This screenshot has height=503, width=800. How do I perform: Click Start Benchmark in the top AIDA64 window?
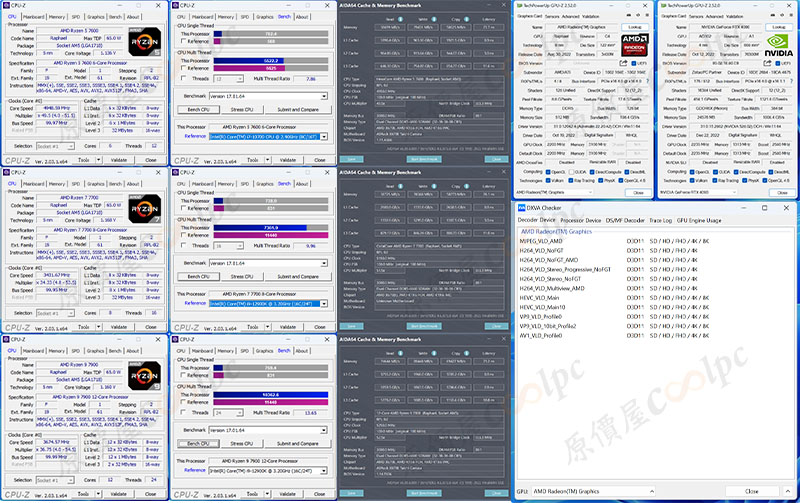(423, 159)
